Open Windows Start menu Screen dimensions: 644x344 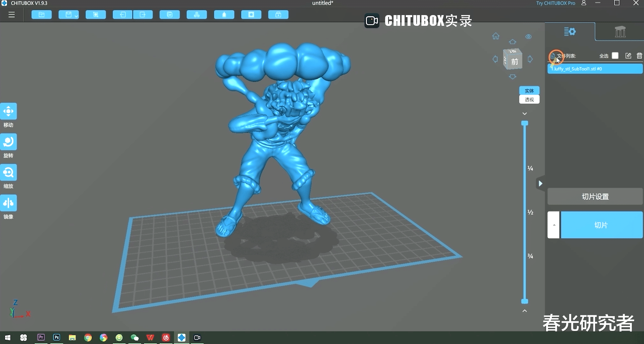[x=8, y=338]
